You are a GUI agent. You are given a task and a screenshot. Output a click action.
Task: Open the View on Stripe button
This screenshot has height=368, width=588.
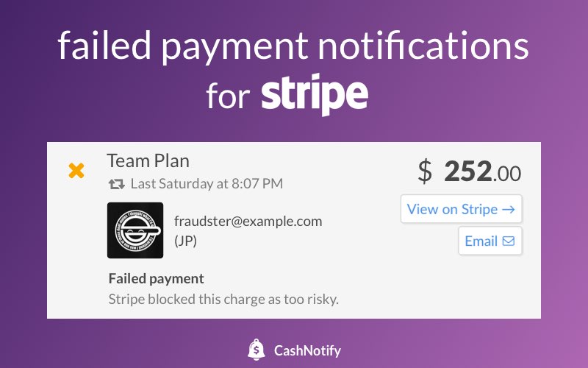462,209
